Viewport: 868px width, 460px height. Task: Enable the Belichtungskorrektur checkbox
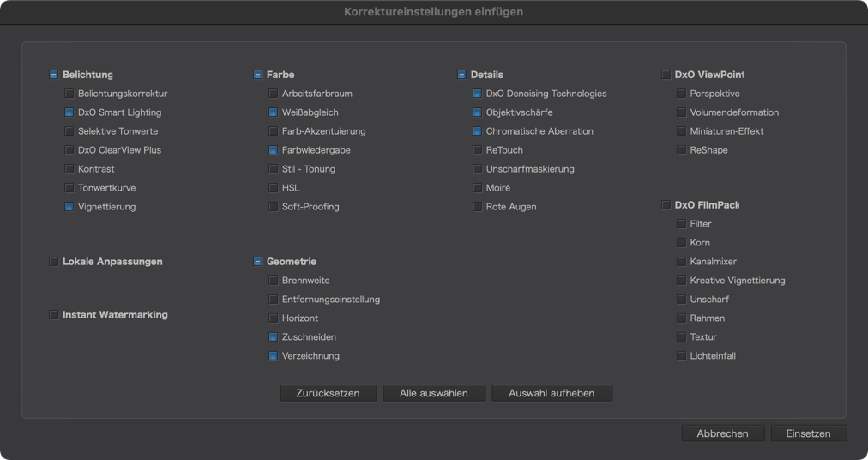coord(69,94)
